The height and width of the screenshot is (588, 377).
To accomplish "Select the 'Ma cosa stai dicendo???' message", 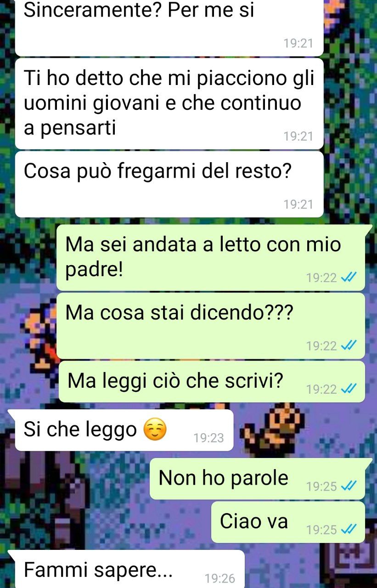I will (x=211, y=326).
